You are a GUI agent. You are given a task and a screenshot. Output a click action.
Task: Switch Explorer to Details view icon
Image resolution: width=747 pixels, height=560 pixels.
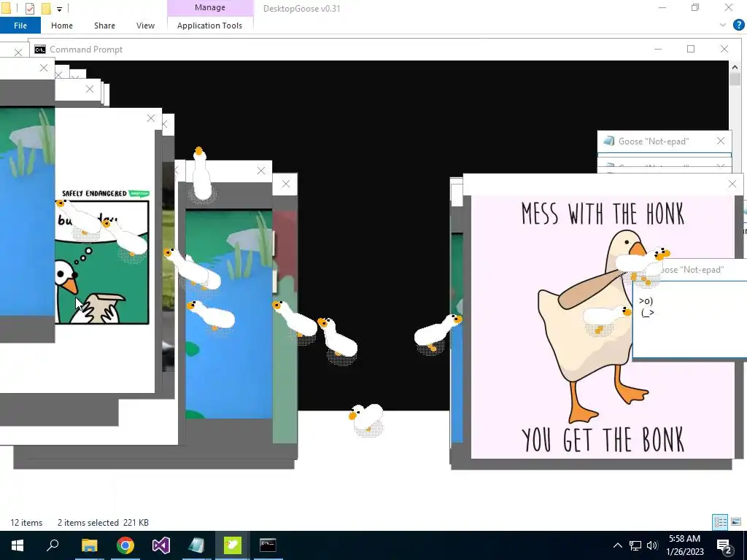[720, 522]
